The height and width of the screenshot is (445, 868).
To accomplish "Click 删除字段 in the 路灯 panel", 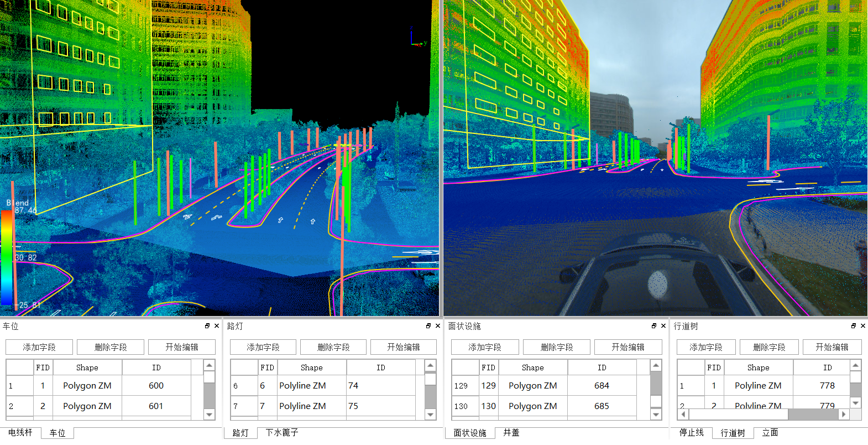I will 333,347.
